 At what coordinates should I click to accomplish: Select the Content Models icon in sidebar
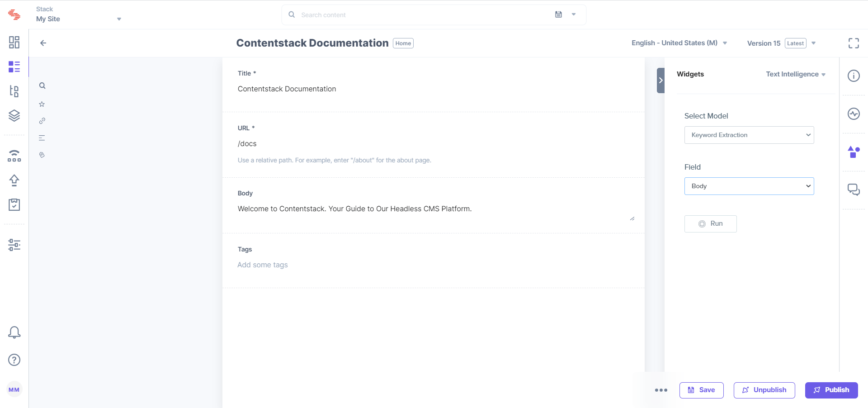14,91
